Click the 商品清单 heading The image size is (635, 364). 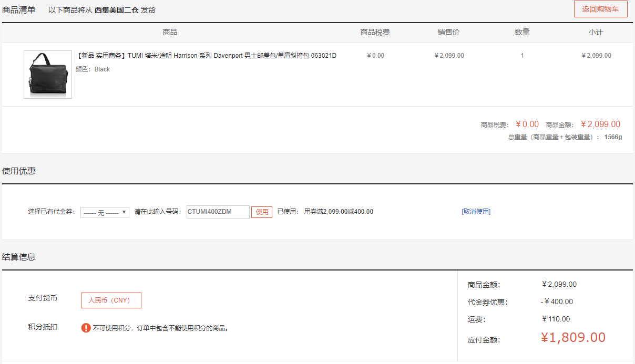[x=19, y=9]
